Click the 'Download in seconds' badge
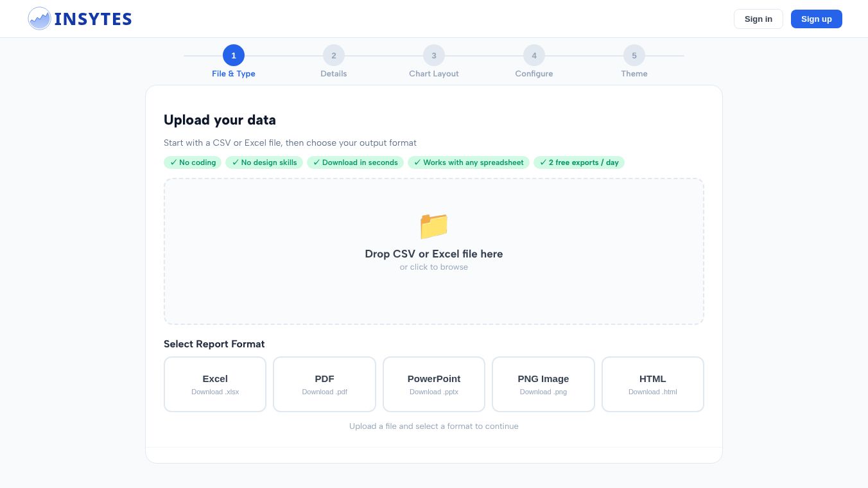Viewport: 868px width, 488px height. 355,162
